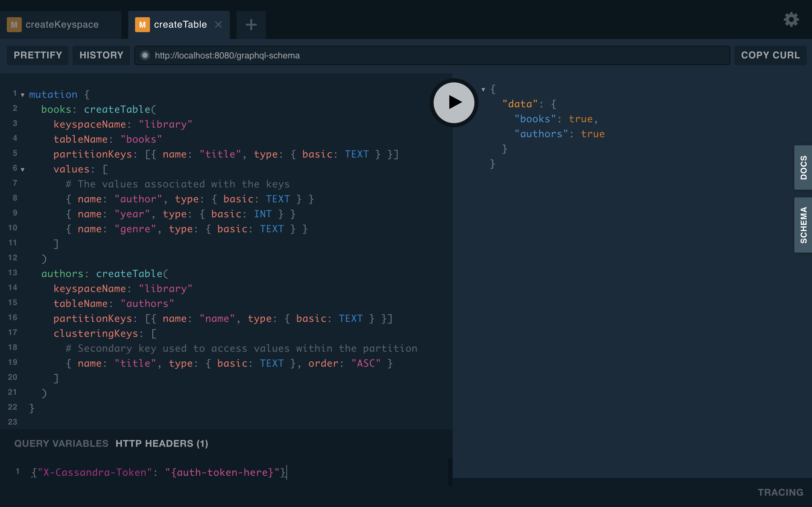
Task: Open the History panel
Action: tap(101, 55)
